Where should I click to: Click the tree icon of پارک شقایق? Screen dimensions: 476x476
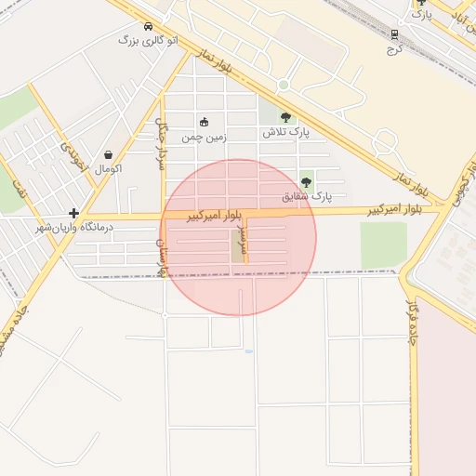coord(306,182)
